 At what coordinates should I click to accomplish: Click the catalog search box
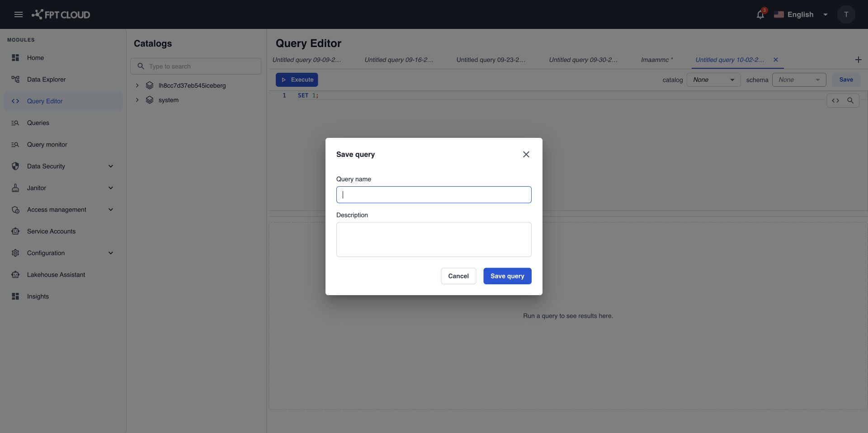(196, 66)
